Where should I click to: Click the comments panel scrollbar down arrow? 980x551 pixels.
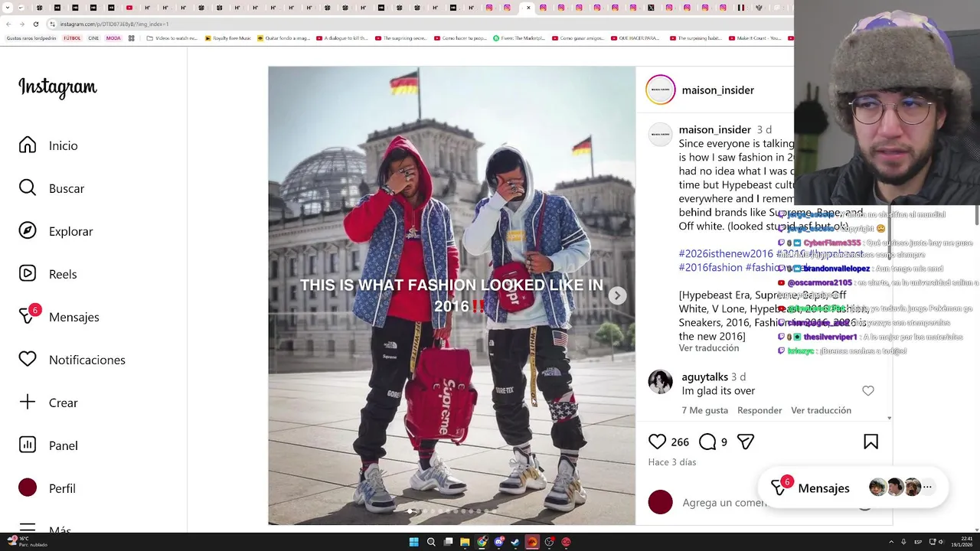click(x=889, y=418)
